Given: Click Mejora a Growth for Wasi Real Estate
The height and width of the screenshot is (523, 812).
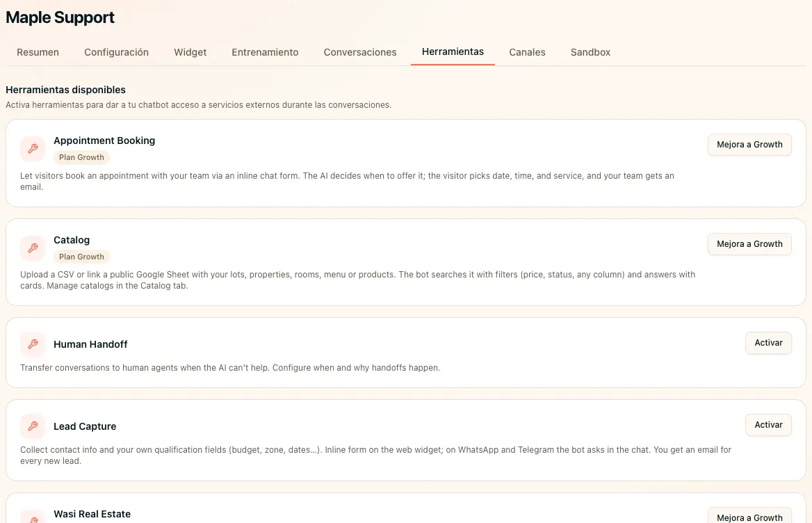Looking at the screenshot, I should click(x=749, y=517).
